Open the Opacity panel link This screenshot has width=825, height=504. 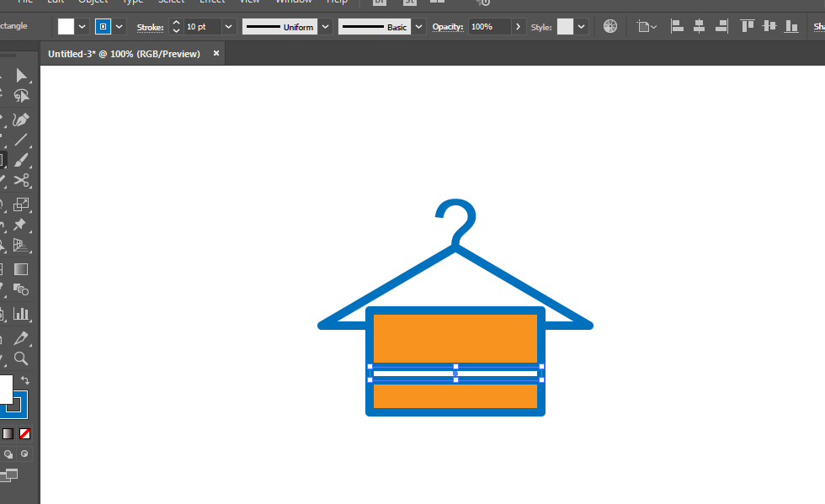point(448,27)
